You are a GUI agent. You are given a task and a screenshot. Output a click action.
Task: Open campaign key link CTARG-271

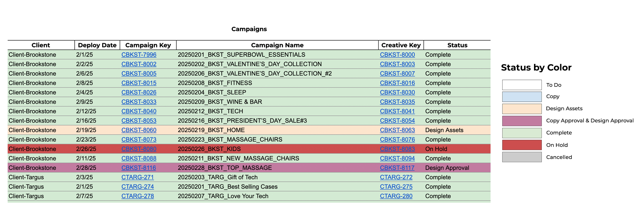[138, 177]
